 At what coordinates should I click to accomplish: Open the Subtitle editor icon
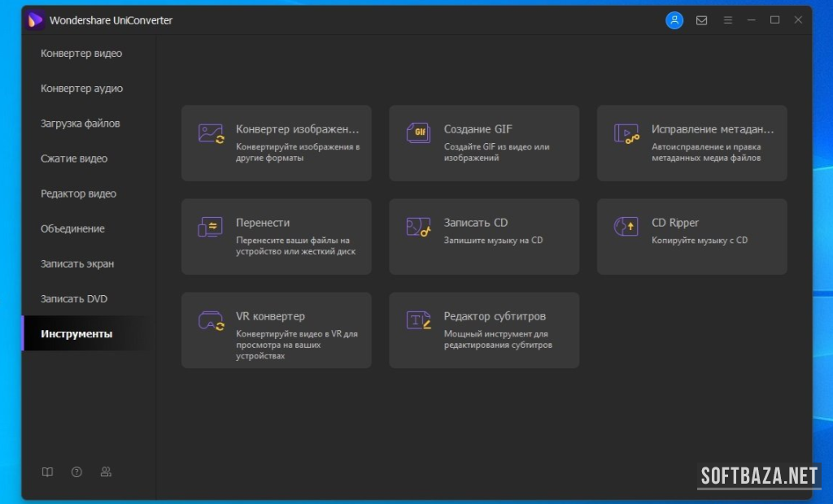pyautogui.click(x=418, y=321)
